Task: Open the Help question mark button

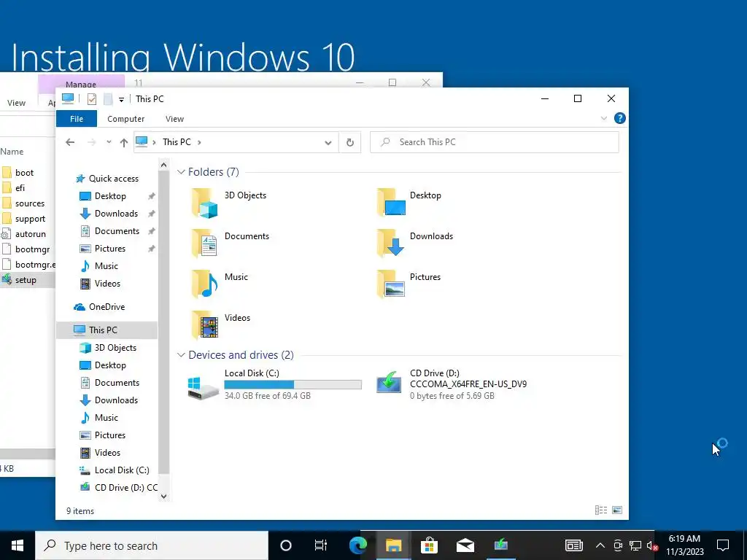Action: pyautogui.click(x=619, y=118)
